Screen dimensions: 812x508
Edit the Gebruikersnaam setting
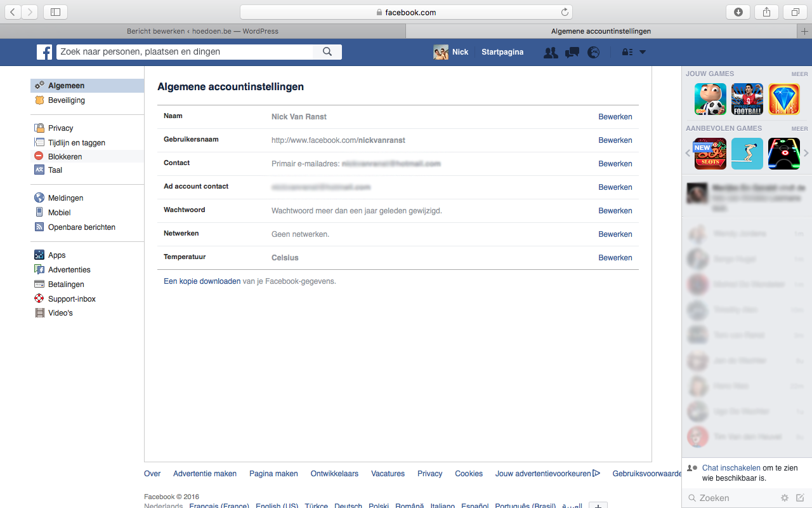click(615, 140)
